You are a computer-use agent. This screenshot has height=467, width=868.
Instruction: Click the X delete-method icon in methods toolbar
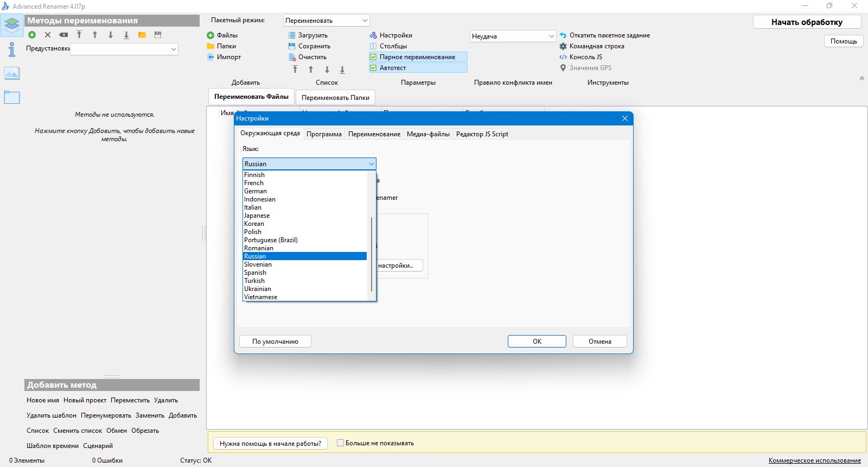point(48,35)
